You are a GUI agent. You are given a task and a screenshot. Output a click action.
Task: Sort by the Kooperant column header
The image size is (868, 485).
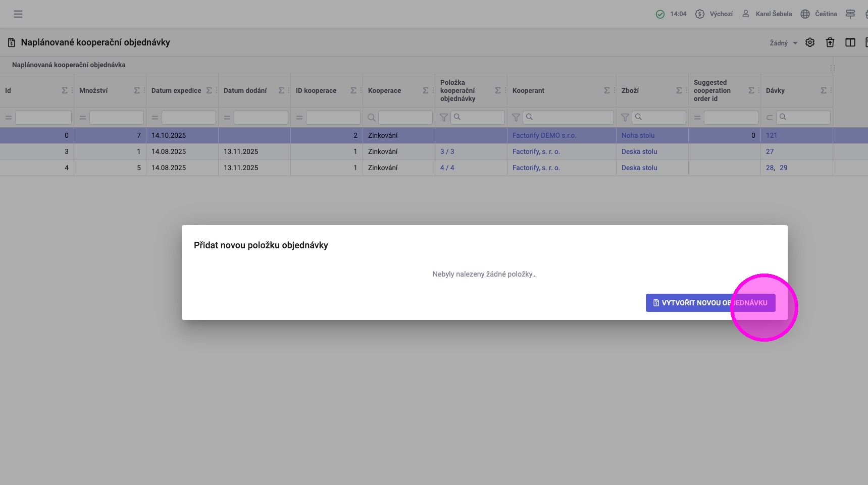click(529, 91)
